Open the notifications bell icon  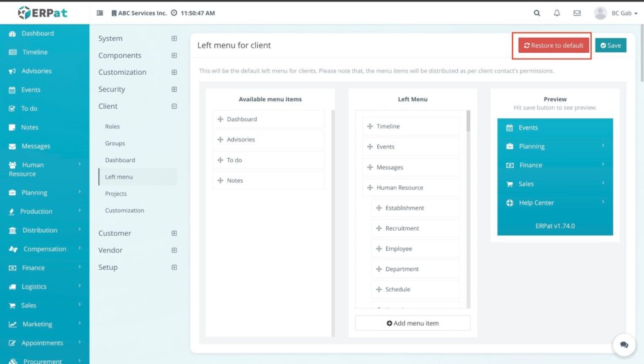(x=557, y=13)
